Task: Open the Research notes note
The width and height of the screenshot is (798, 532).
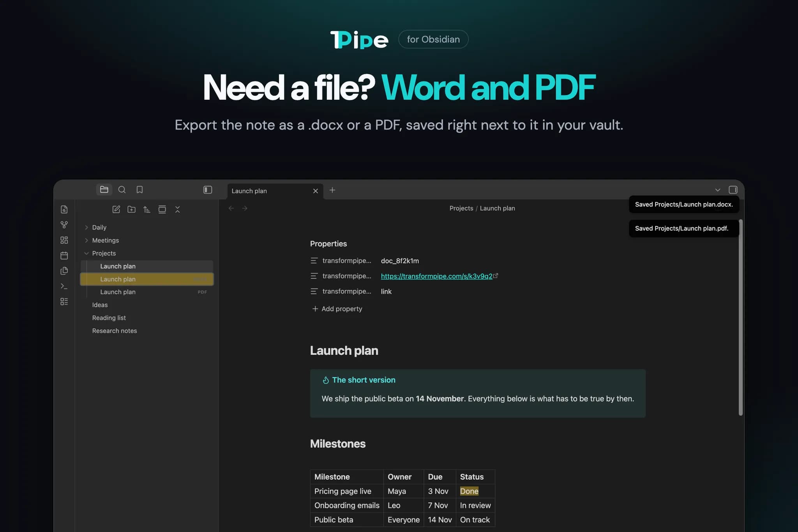Action: (147, 331)
